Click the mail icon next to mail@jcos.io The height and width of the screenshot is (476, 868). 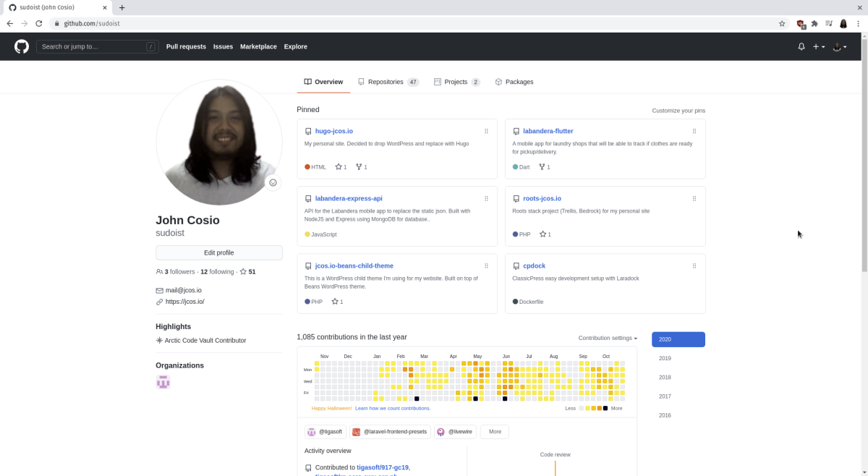[x=158, y=290]
